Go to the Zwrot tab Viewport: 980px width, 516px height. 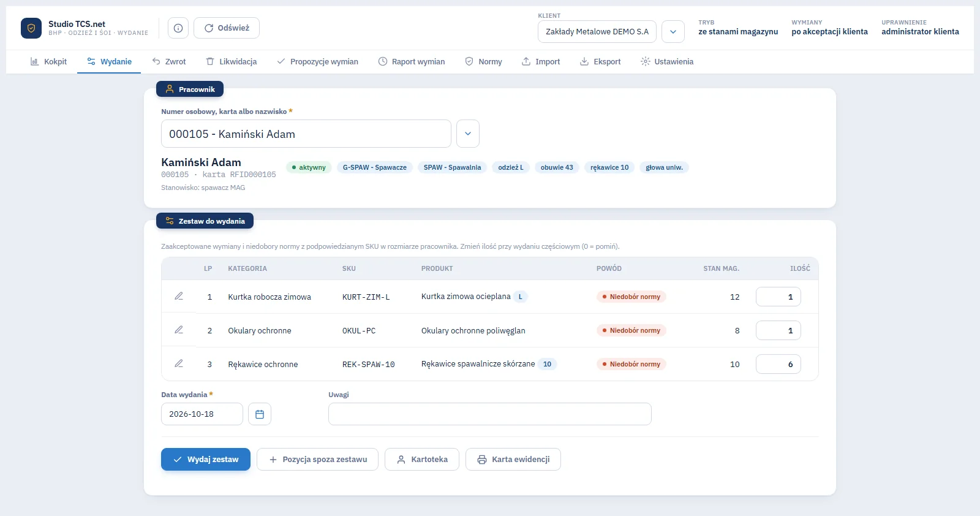(x=169, y=61)
